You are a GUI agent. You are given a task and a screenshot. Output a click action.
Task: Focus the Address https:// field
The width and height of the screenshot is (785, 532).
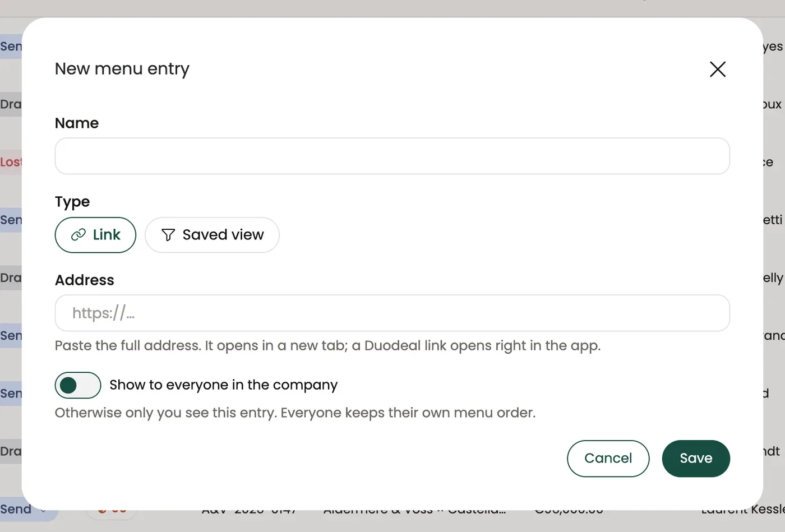point(392,313)
